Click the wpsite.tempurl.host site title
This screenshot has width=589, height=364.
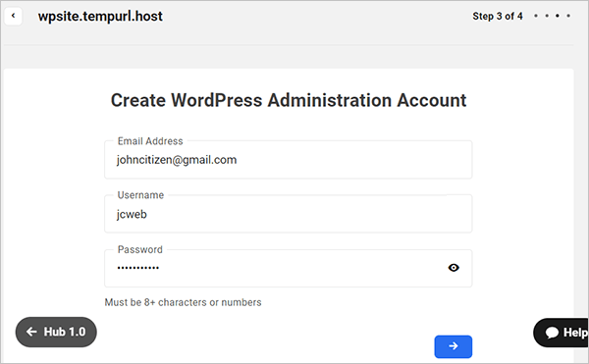click(100, 16)
